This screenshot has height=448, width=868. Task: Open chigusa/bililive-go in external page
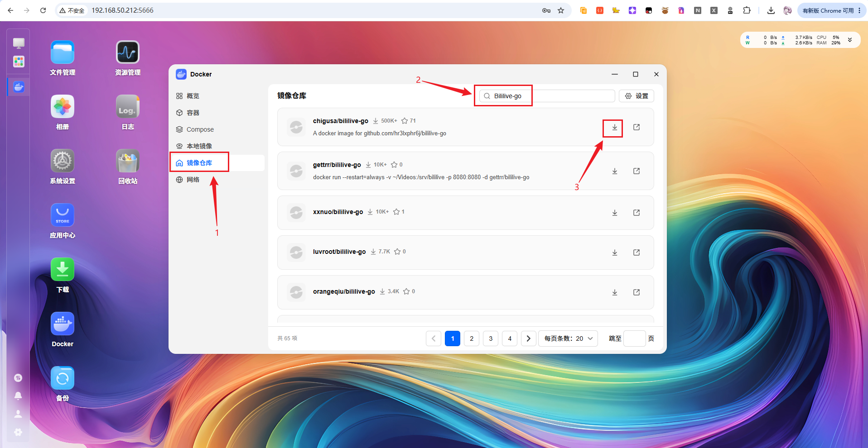point(637,128)
